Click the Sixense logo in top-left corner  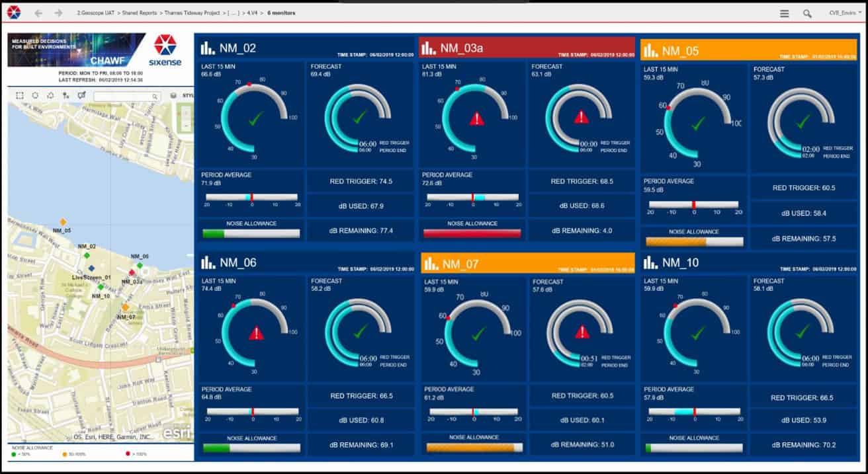click(x=14, y=13)
